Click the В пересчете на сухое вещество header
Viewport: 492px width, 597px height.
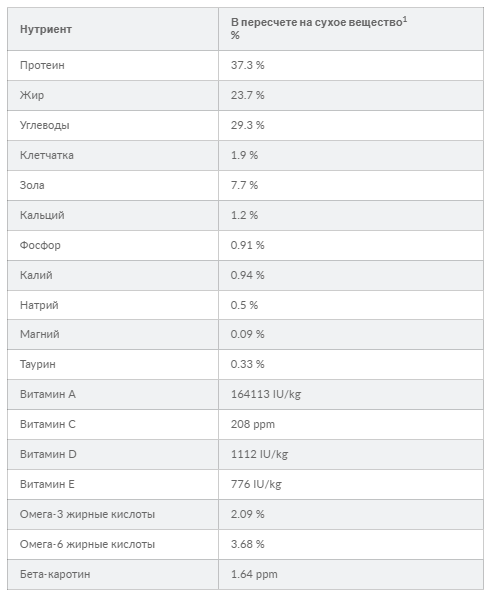click(319, 22)
